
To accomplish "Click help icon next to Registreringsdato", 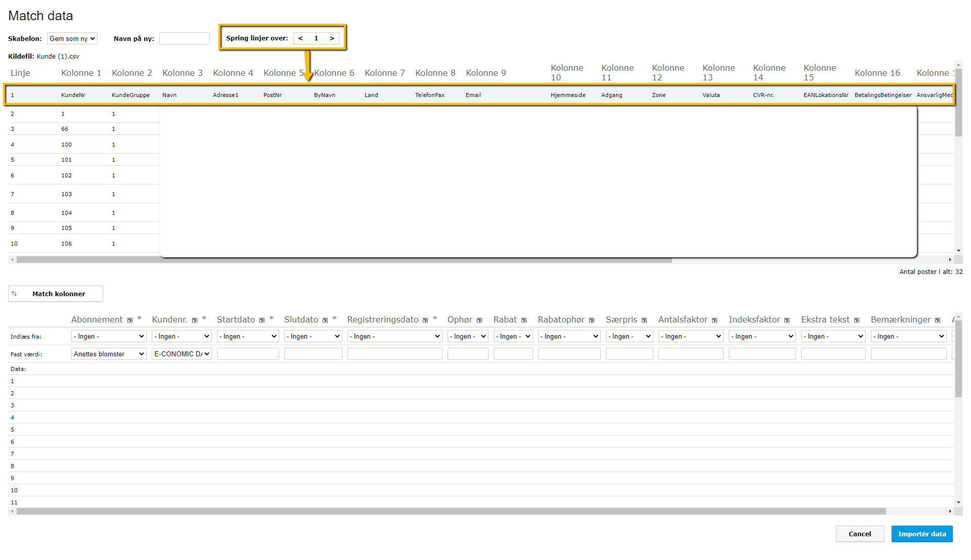I will (425, 320).
